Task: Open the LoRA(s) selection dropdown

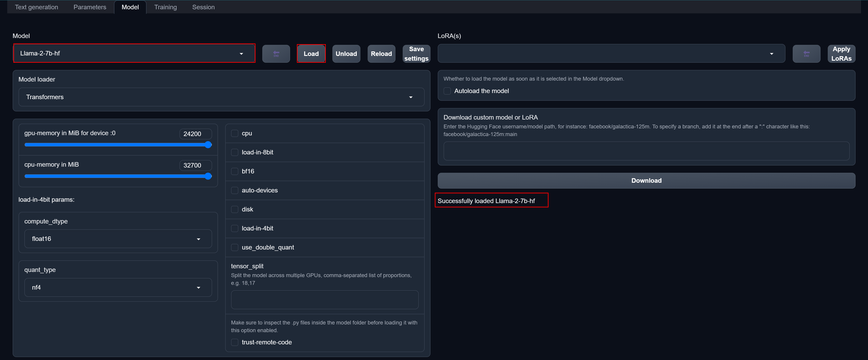Action: [x=611, y=54]
